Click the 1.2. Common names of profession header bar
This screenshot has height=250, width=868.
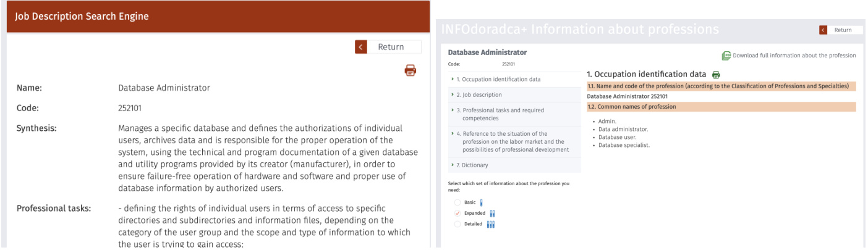tap(721, 107)
